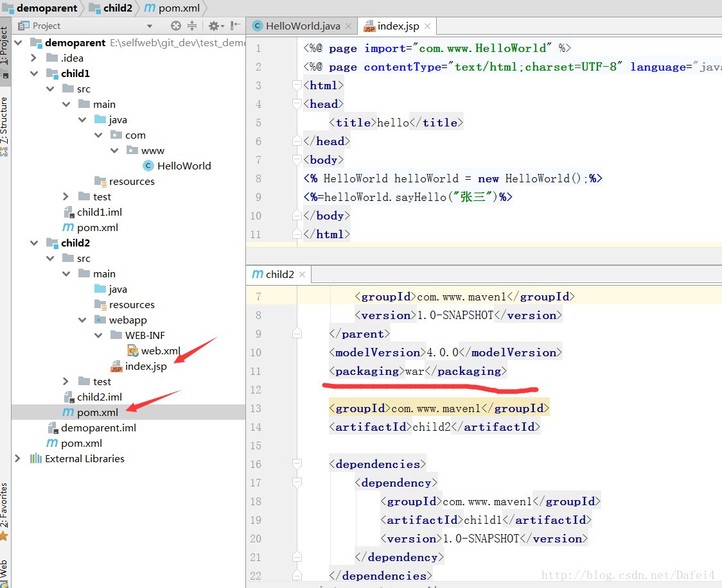Fold the html tag on line 3
This screenshot has height=588, width=722.
297,85
